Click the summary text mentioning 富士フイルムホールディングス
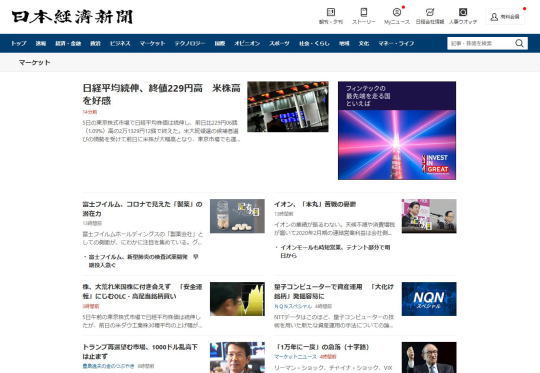This screenshot has width=540, height=373. coord(143,238)
